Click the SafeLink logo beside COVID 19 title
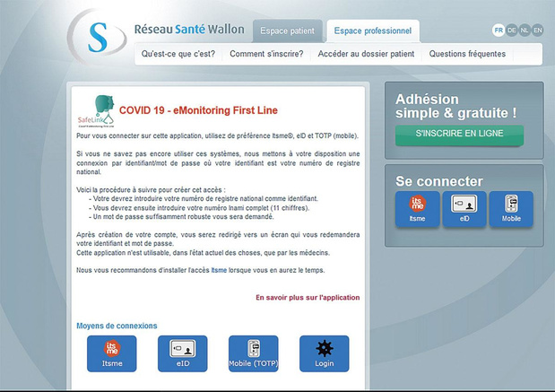 coord(96,111)
